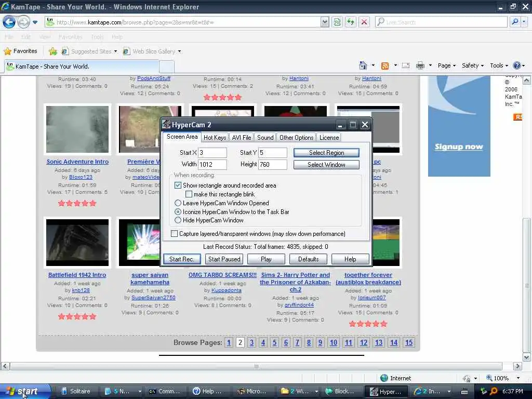The height and width of the screenshot is (399, 532).
Task: Click the orange RSS badge on page
Action: (x=517, y=117)
